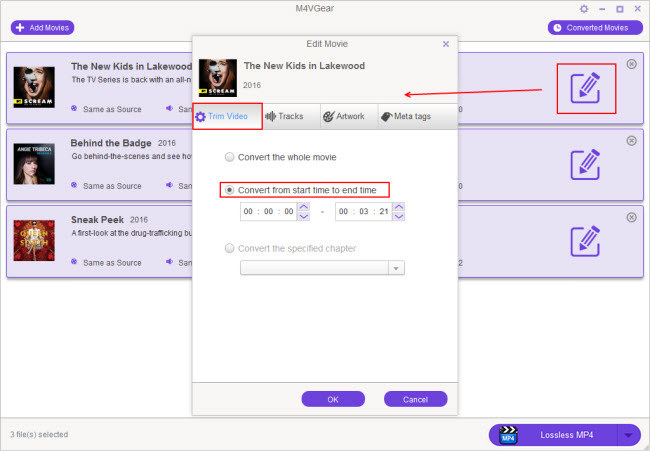Select Convert the whole movie

coord(281,157)
